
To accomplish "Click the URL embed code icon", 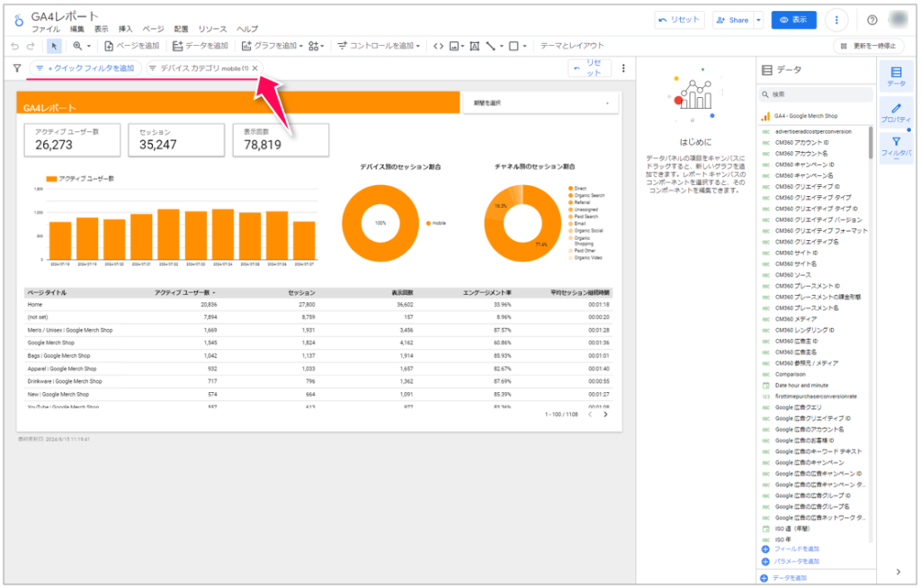I will click(x=438, y=46).
